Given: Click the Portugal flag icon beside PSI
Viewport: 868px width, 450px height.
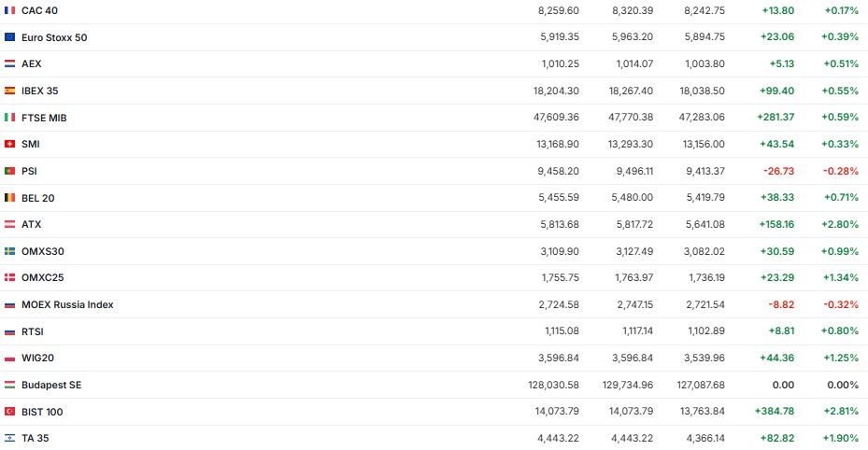Looking at the screenshot, I should [x=9, y=171].
